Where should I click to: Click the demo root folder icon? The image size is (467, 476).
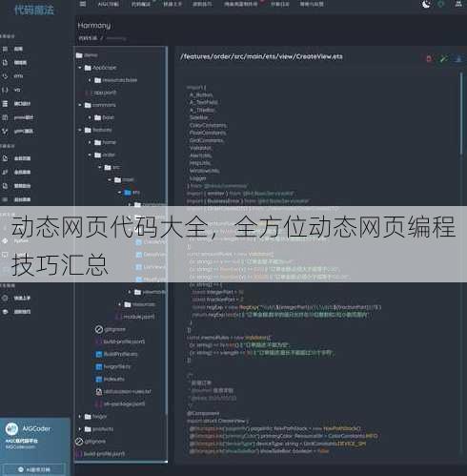click(79, 55)
